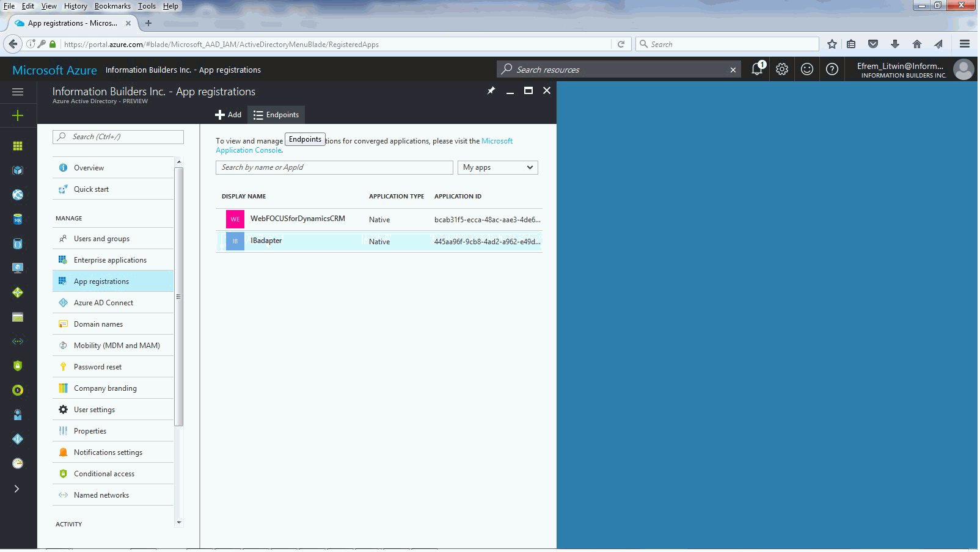Open Virtual networks arrows icon in sidebar
The height and width of the screenshot is (552, 980).
(18, 341)
